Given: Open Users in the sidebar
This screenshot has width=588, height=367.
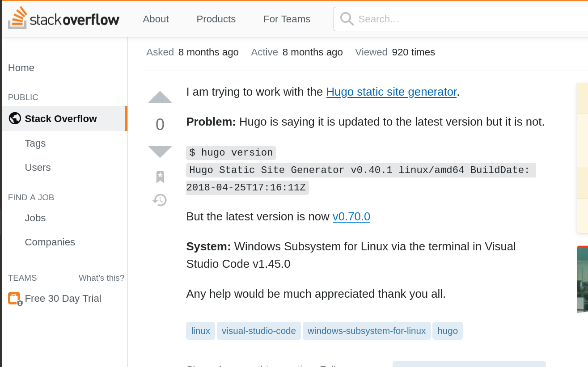Looking at the screenshot, I should coord(38,167).
